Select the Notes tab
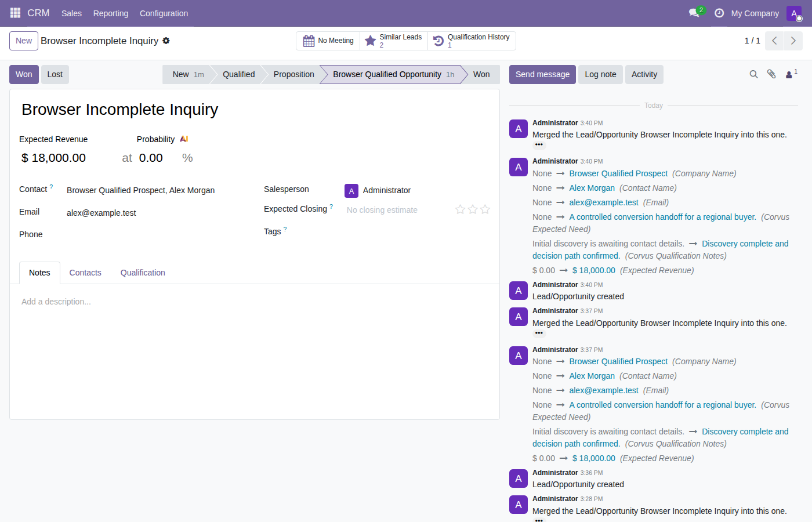 (x=39, y=273)
